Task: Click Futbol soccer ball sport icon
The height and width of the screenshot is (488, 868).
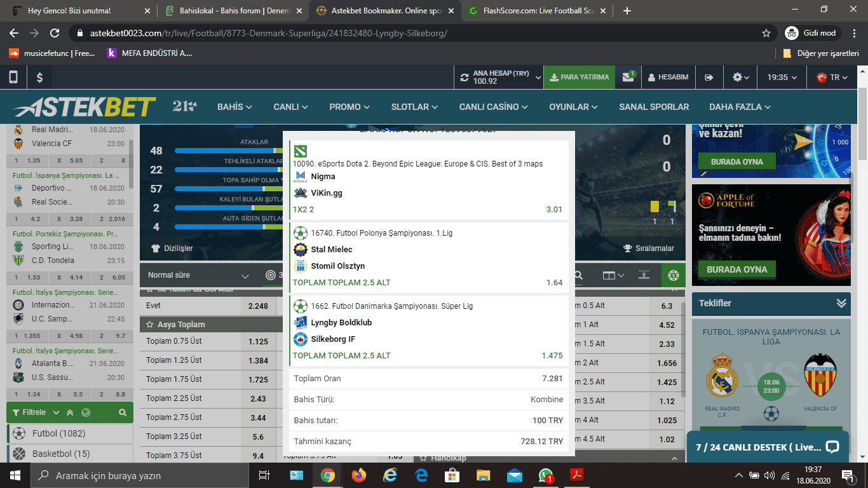Action: (18, 433)
